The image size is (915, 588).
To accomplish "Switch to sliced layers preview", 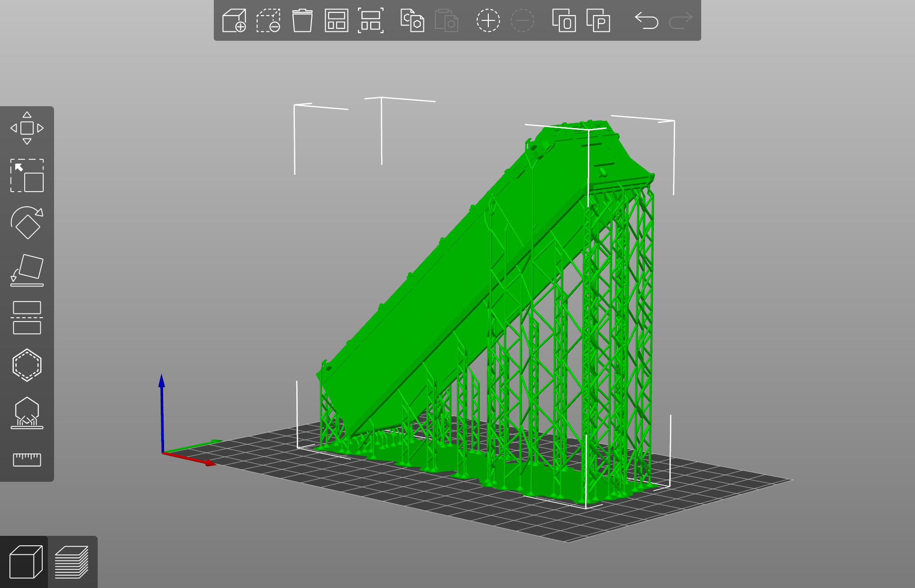I will click(x=72, y=562).
